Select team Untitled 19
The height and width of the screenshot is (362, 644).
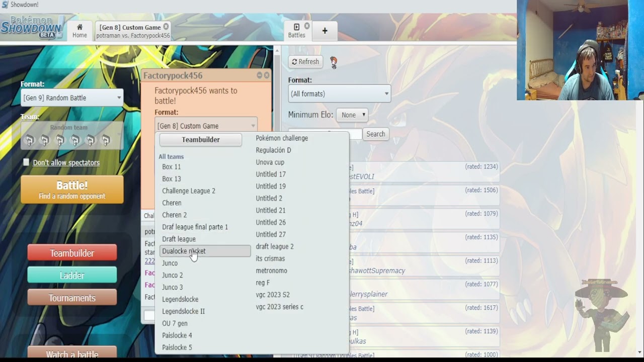coord(299,187)
